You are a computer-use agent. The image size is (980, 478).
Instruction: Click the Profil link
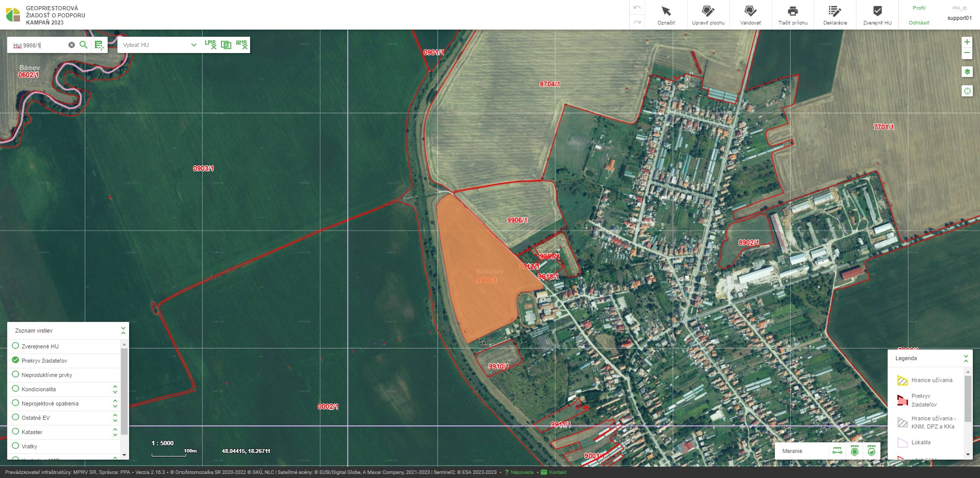pos(919,8)
